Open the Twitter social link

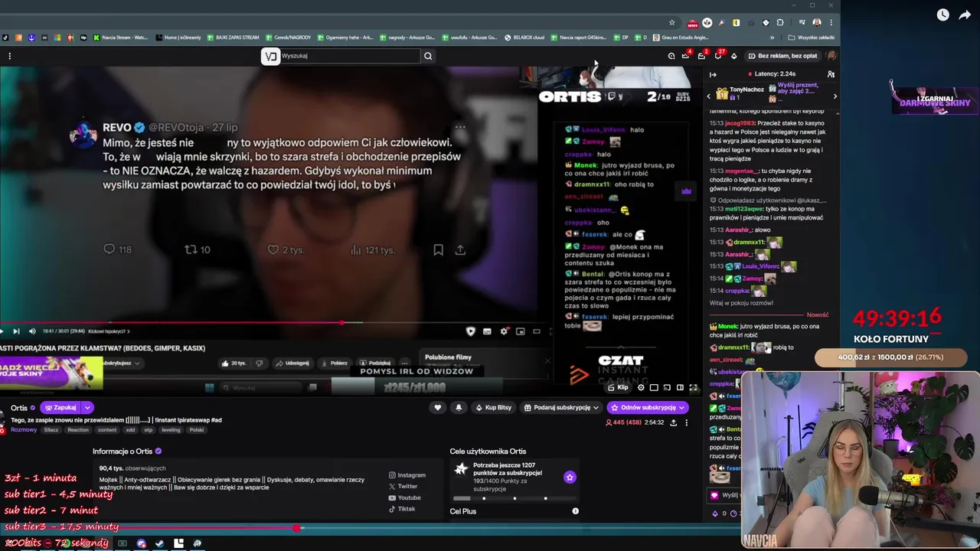coord(403,487)
